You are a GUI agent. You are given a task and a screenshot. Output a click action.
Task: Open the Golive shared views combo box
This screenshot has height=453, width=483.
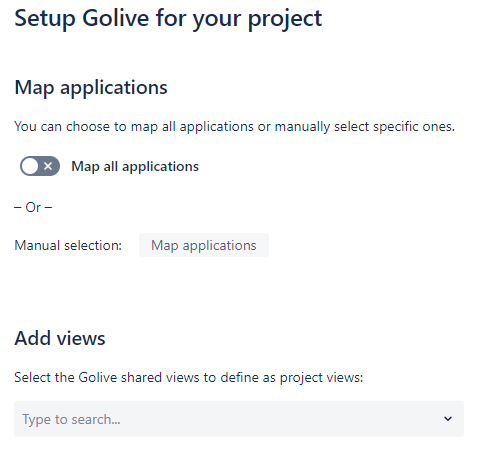(x=239, y=419)
